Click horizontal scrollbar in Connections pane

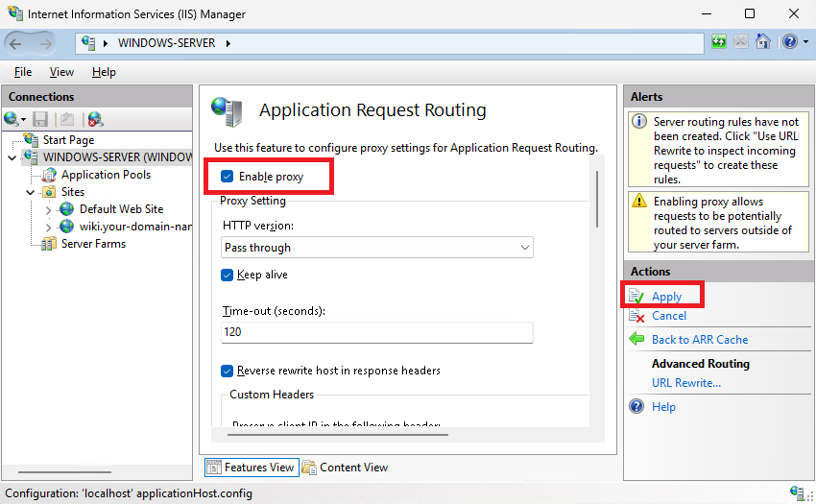pyautogui.click(x=64, y=472)
